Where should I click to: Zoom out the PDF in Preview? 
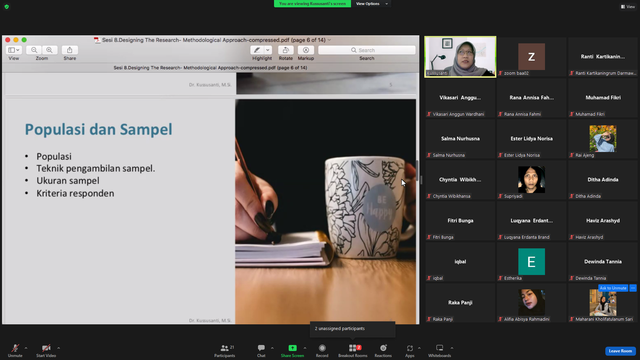[x=34, y=50]
